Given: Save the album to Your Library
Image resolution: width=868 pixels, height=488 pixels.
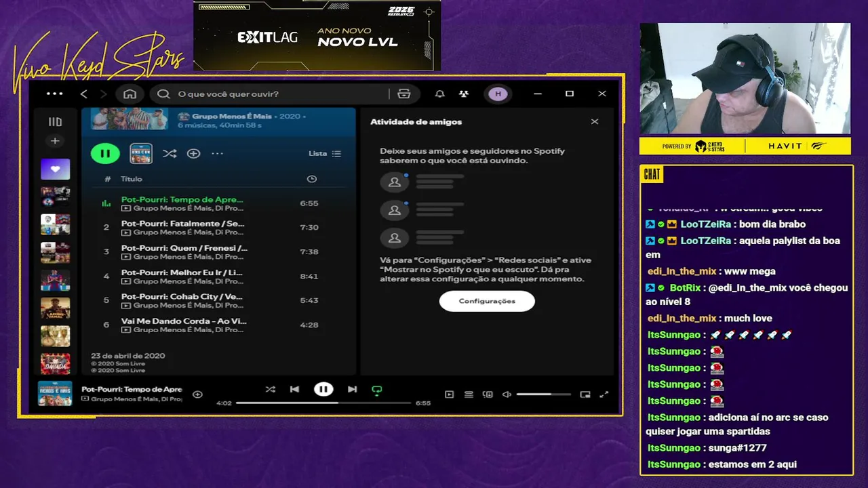Looking at the screenshot, I should (193, 154).
